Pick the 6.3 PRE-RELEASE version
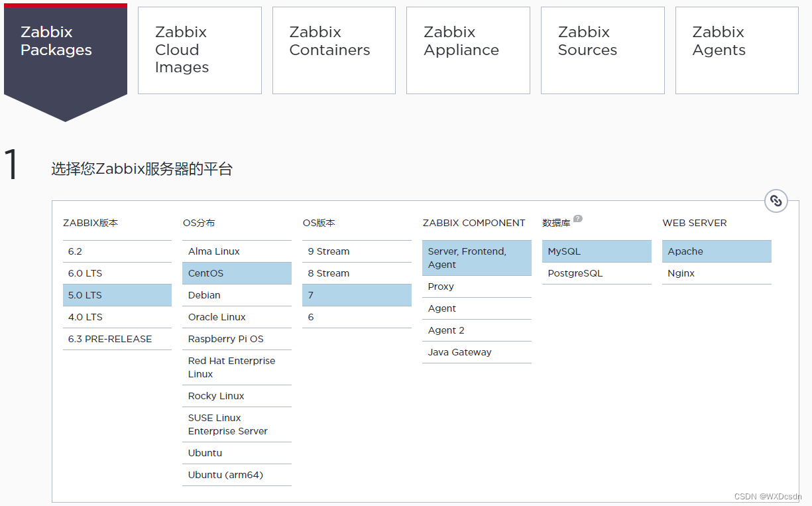The image size is (812, 506). pos(117,339)
